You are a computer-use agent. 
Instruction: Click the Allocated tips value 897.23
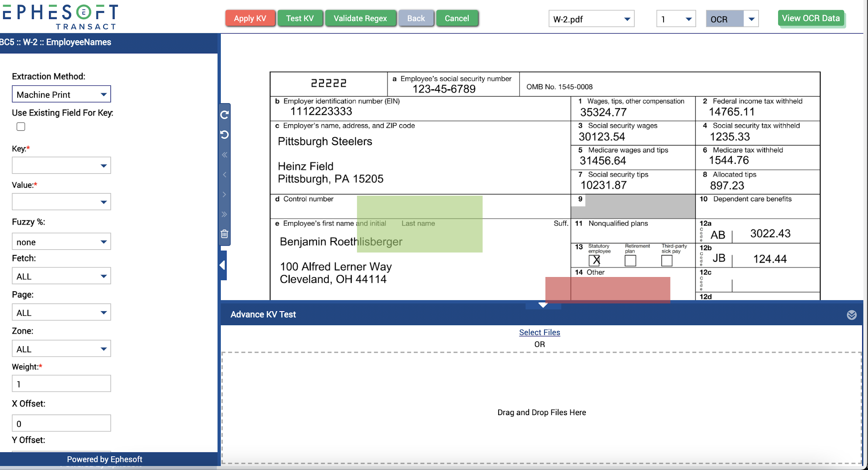pyautogui.click(x=727, y=186)
